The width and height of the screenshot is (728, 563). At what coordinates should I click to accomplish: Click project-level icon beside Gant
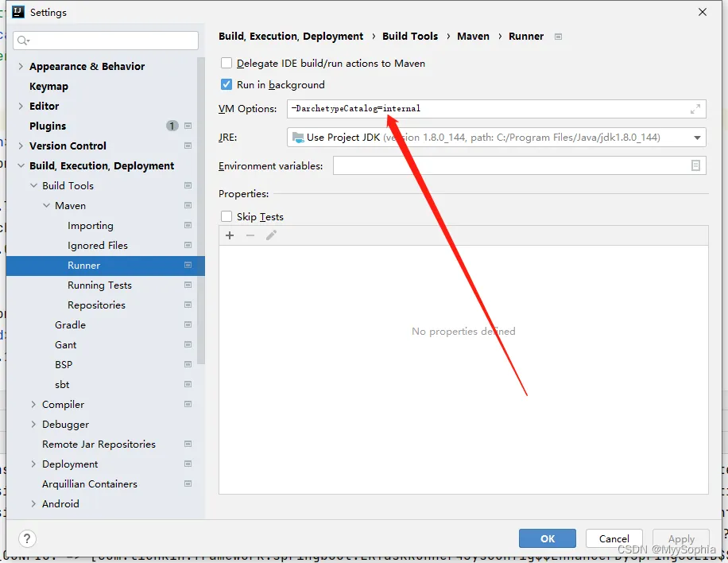click(x=188, y=344)
